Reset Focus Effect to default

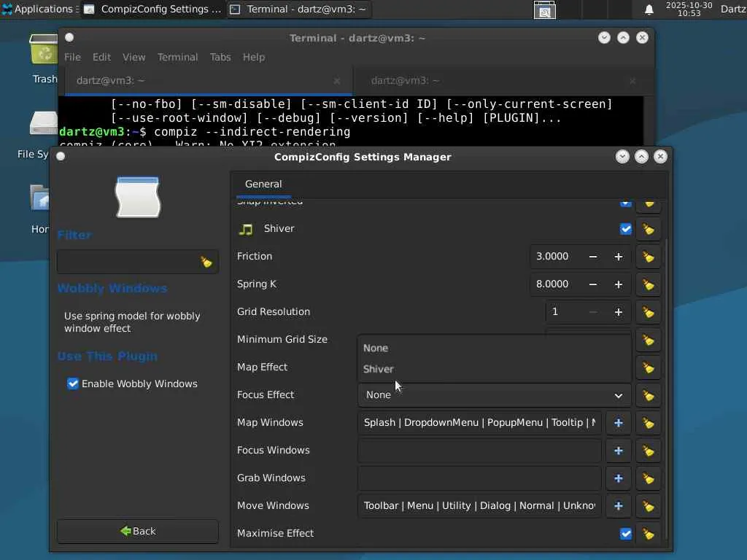pos(648,395)
